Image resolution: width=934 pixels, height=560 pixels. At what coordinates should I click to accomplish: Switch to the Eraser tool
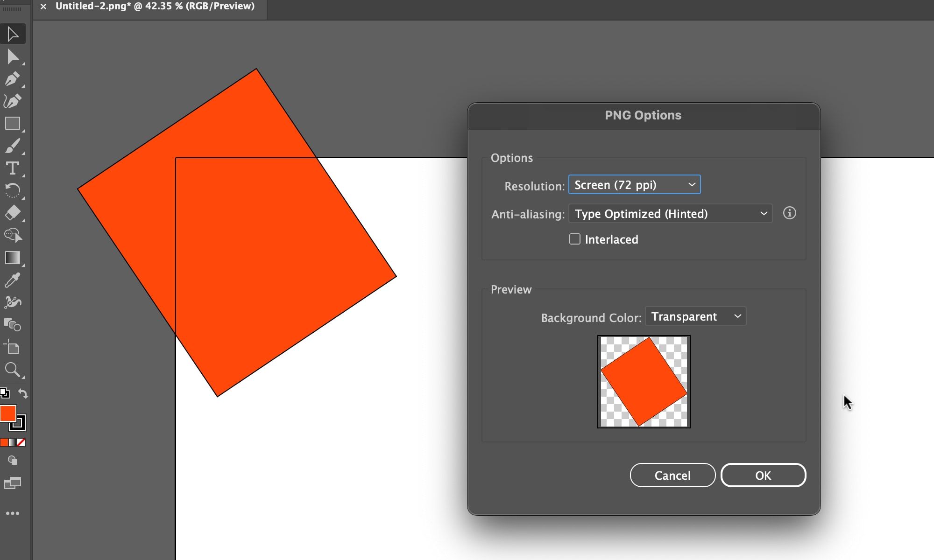[13, 213]
